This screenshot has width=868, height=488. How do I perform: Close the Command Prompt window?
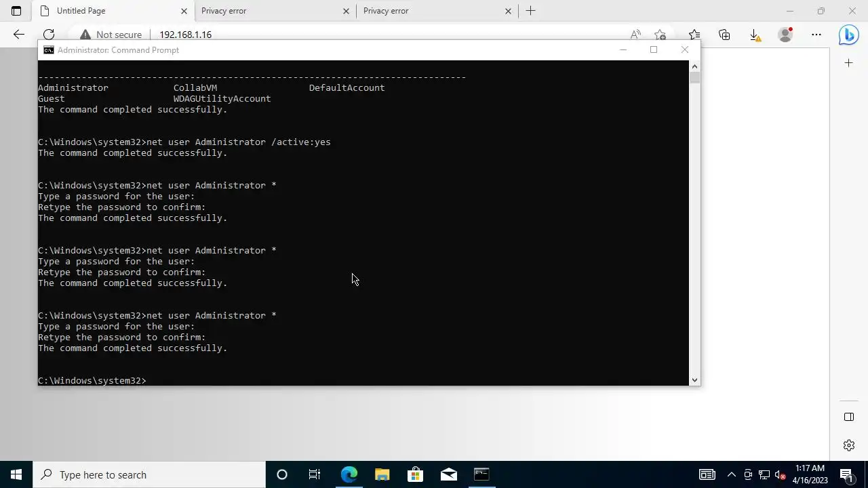coord(684,50)
